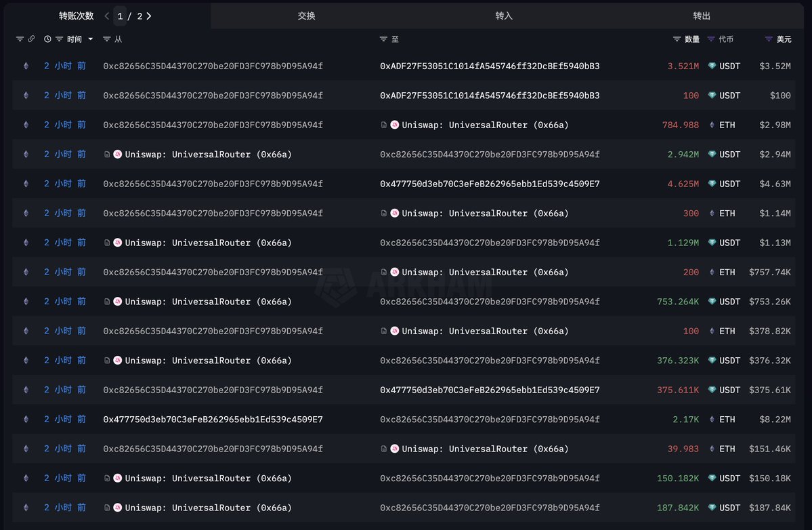Click the contract document icon in the 1.129M USDT row
The image size is (812, 530).
[x=107, y=243]
